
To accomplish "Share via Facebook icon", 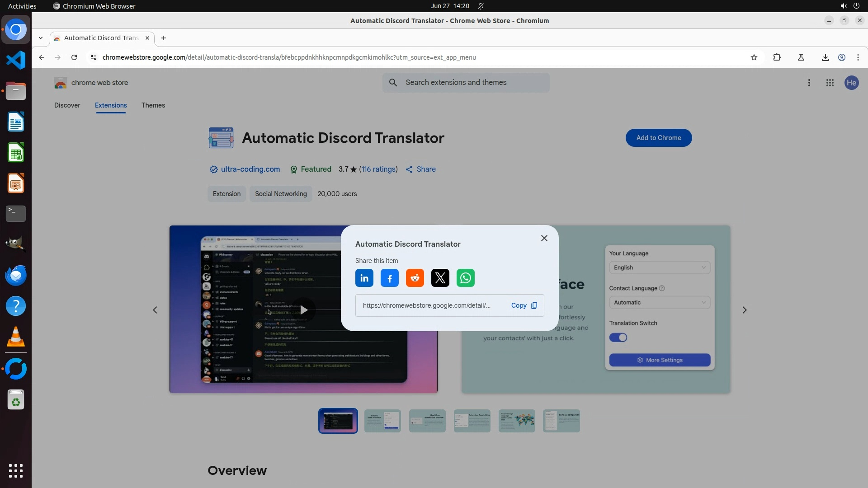I will [x=389, y=278].
